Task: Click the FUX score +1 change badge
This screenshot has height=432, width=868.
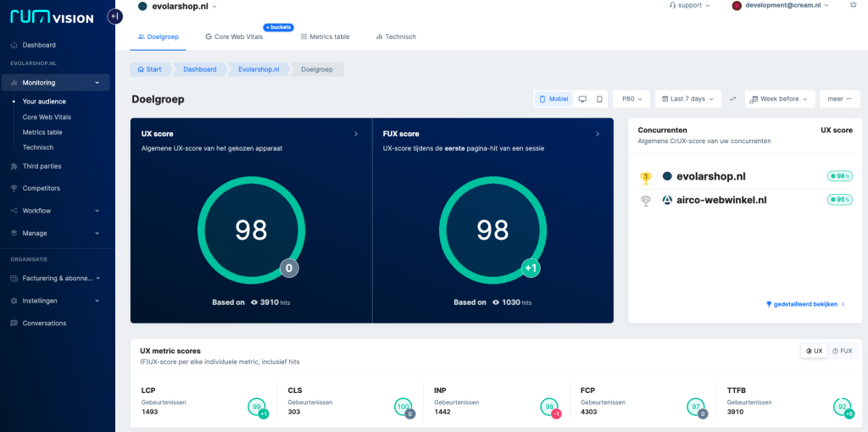Action: (531, 269)
